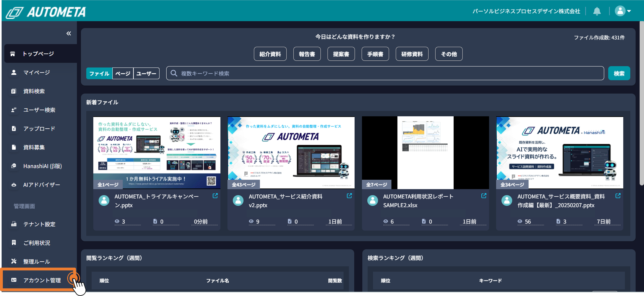644x296 pixels.
Task: Click the その他 category button
Action: click(x=449, y=54)
